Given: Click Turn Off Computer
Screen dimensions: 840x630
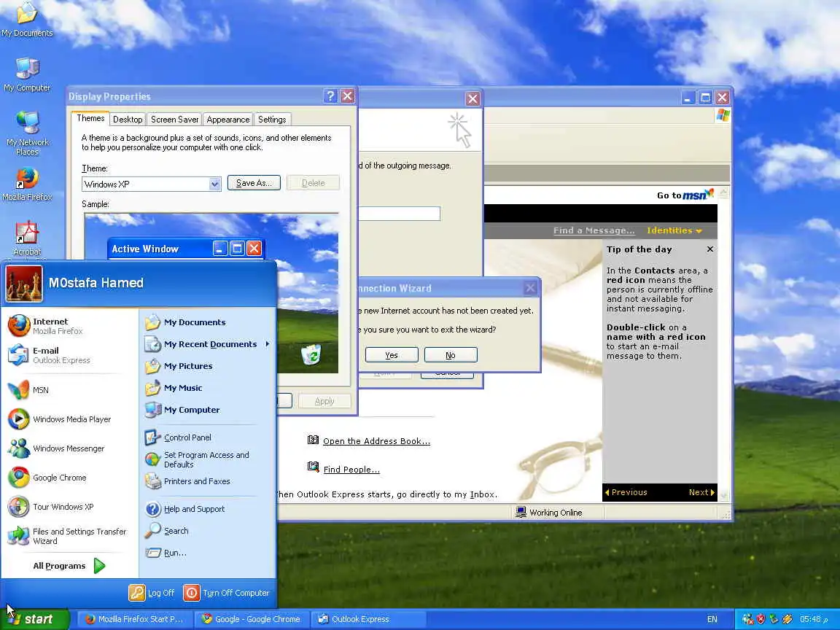Looking at the screenshot, I should [227, 593].
